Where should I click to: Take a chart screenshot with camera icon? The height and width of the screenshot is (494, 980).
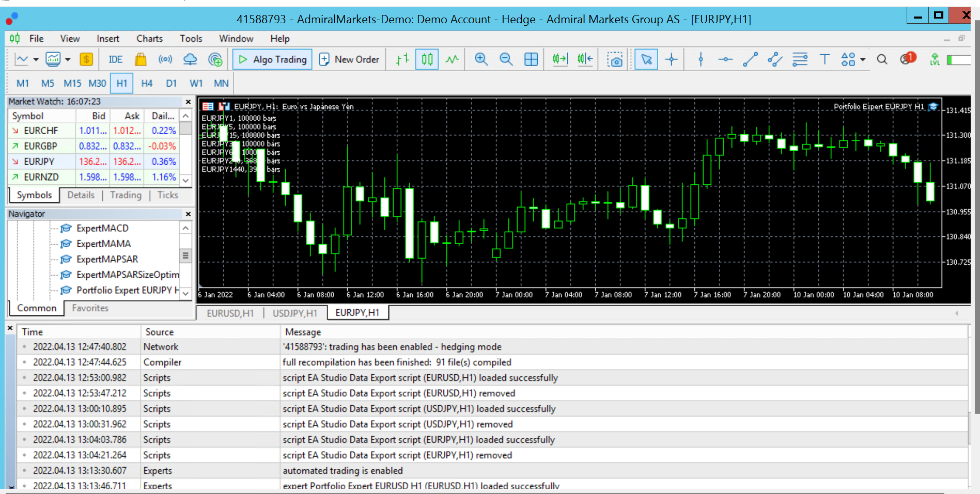(x=615, y=59)
